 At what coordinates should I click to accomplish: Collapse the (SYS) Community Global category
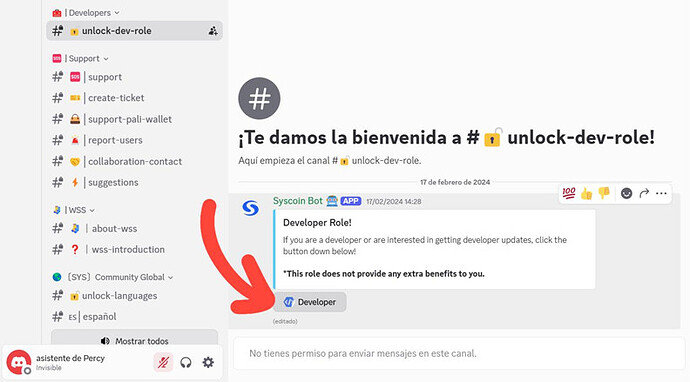click(113, 277)
